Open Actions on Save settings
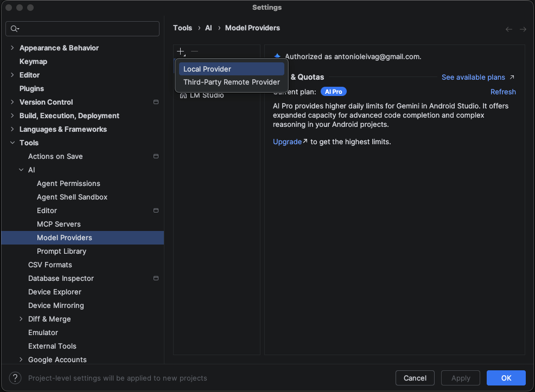The height and width of the screenshot is (392, 535). point(55,156)
